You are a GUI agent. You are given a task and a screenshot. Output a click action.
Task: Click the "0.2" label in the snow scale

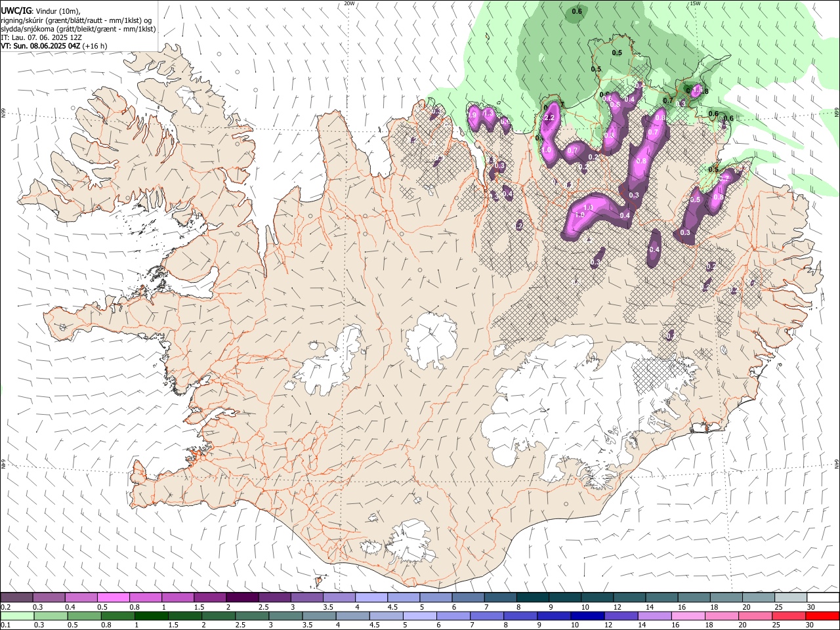7,607
